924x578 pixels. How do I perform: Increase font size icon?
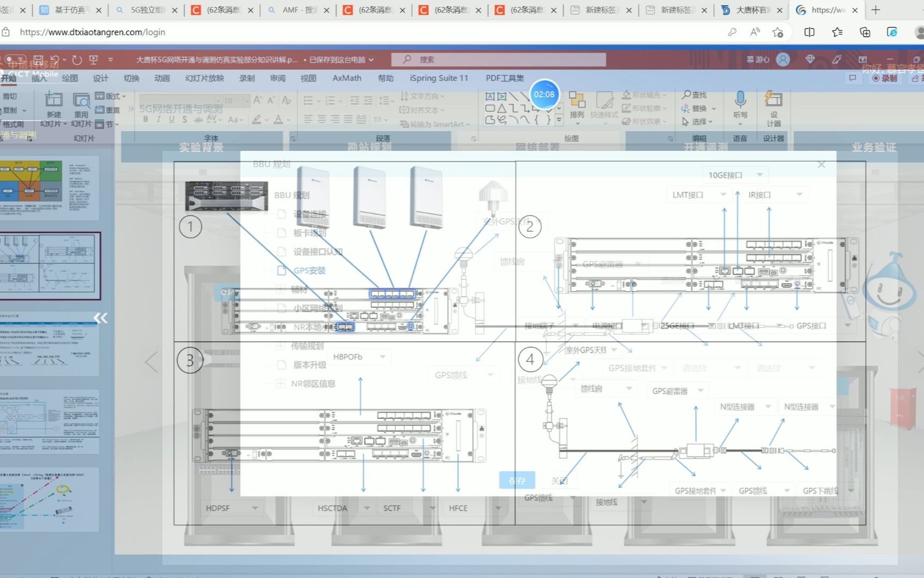tap(257, 100)
